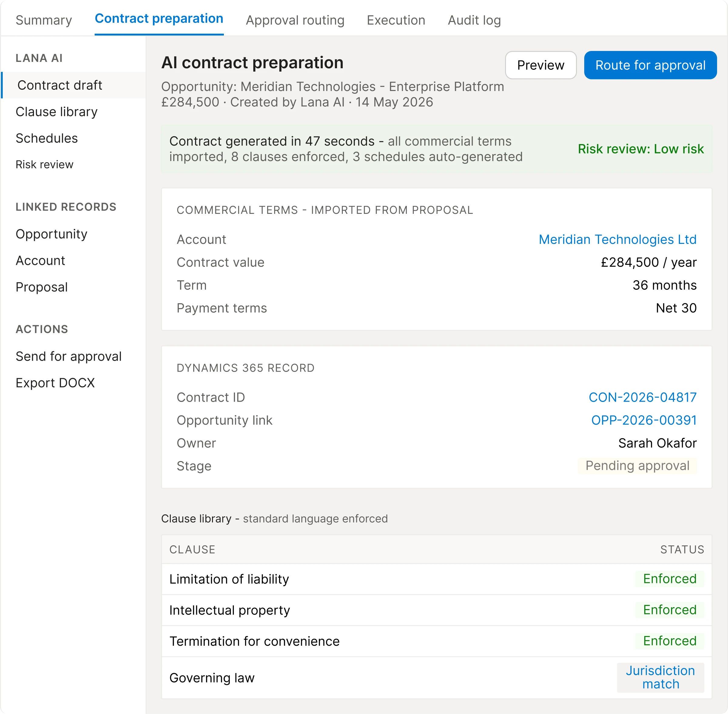Viewport: 728px width, 714px height.
Task: Click Jurisdiction match status badge
Action: [x=660, y=678]
